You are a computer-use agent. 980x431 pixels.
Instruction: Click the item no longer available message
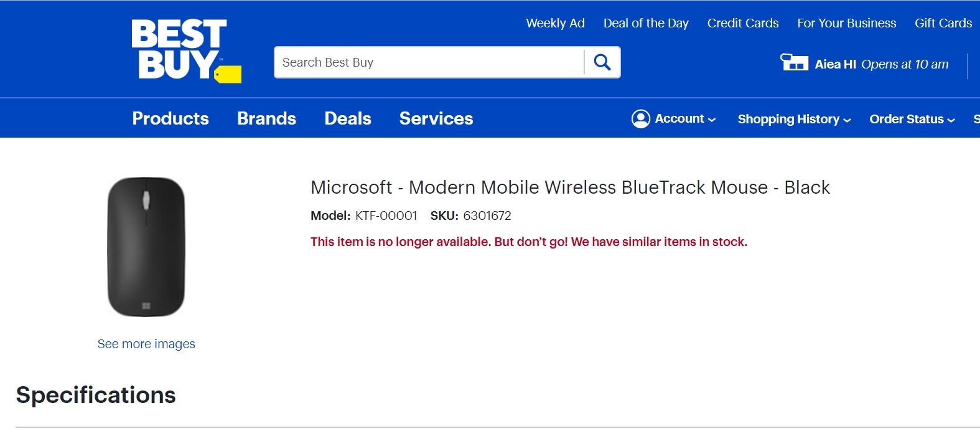click(x=529, y=242)
